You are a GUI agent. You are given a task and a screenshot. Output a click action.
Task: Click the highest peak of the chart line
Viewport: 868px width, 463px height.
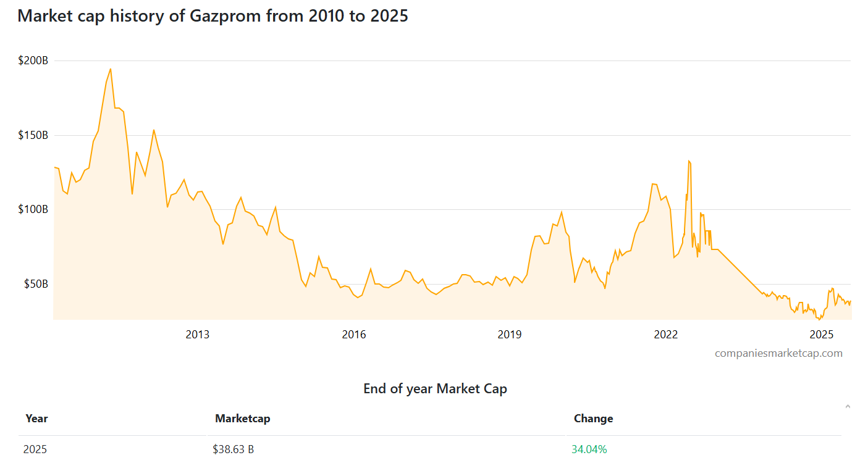pos(111,69)
